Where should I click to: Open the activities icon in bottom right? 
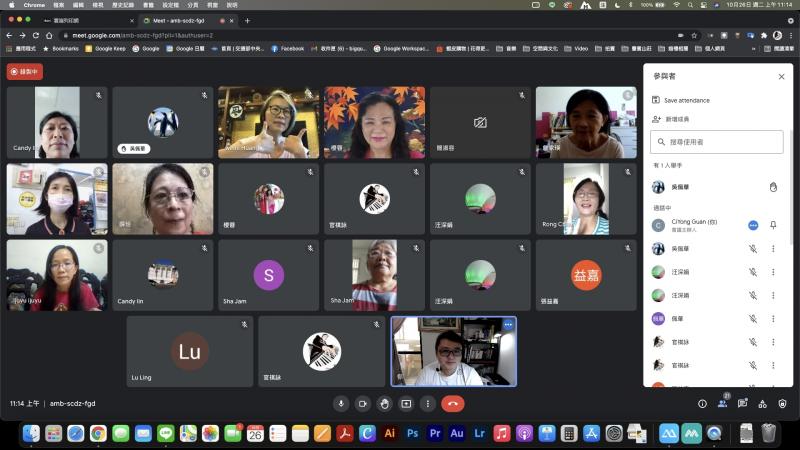[762, 404]
